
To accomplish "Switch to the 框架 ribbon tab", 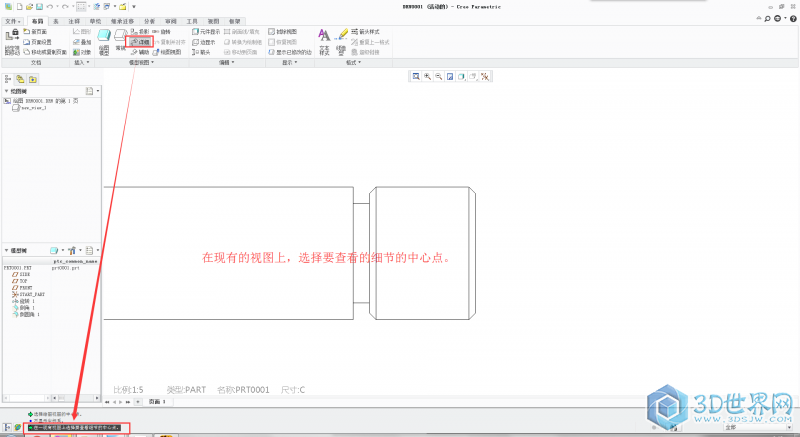I will pyautogui.click(x=235, y=21).
